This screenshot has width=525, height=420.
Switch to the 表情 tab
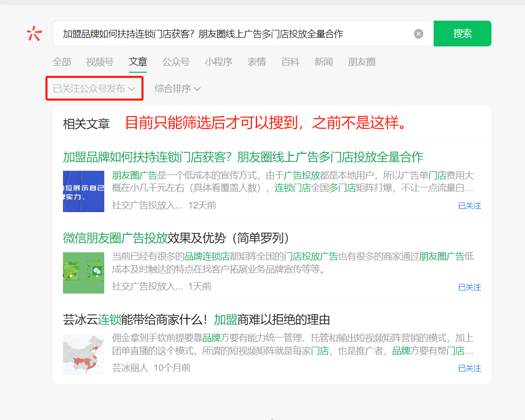(x=257, y=62)
